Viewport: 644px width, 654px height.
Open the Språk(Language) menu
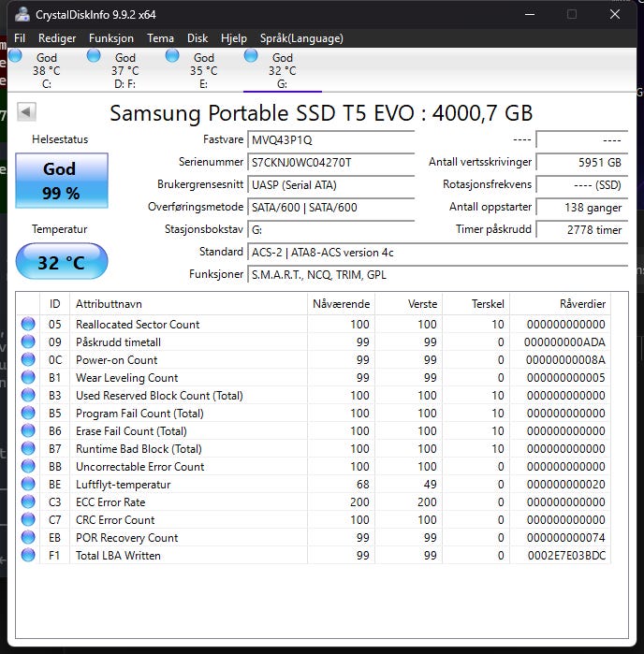tap(301, 38)
